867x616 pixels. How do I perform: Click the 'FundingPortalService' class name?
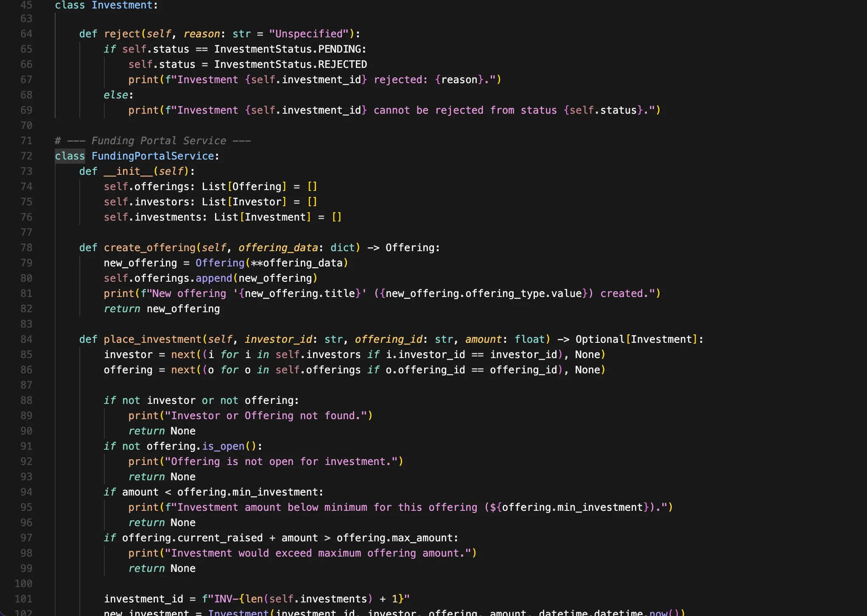tap(153, 156)
